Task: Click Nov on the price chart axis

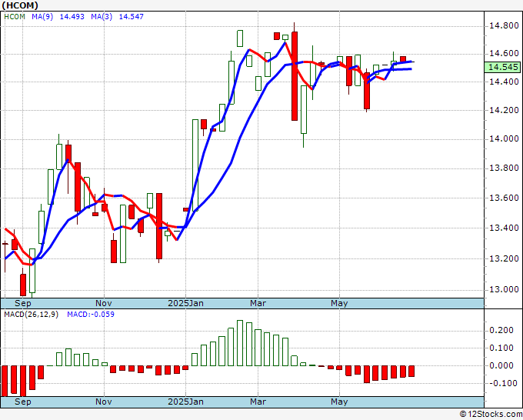Action: [x=103, y=303]
